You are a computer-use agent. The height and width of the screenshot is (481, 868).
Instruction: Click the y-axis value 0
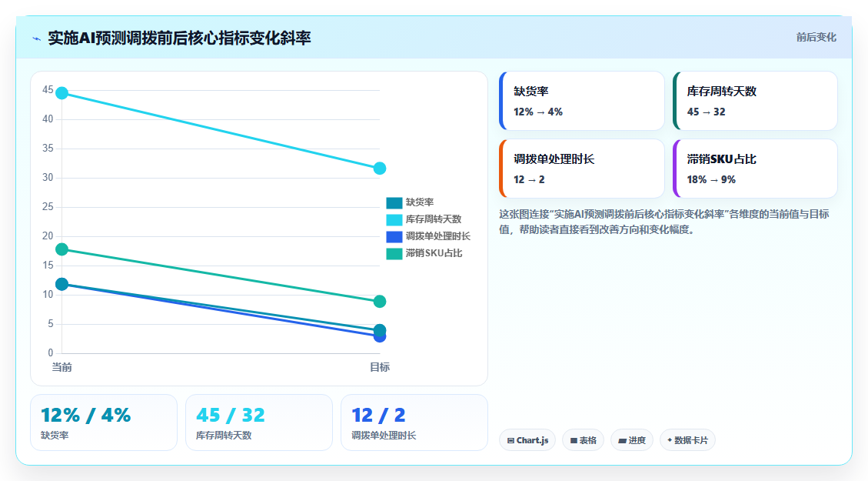51,353
